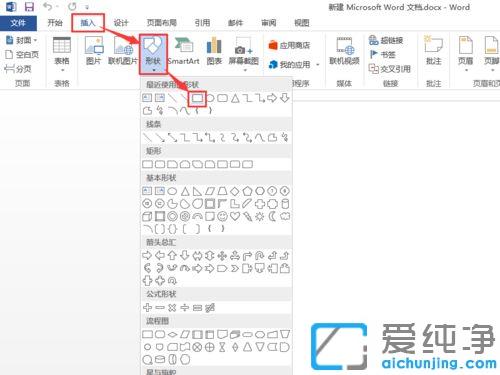Go to the 引用 References tab
Screen dimensions: 500x375
pos(202,23)
